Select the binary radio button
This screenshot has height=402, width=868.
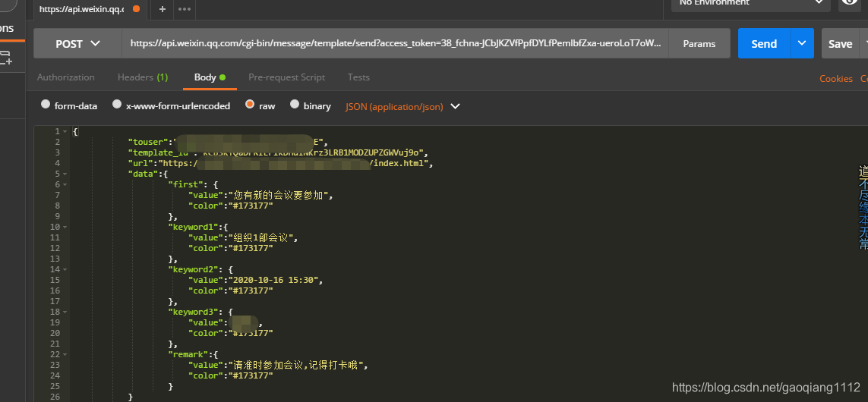[x=295, y=104]
